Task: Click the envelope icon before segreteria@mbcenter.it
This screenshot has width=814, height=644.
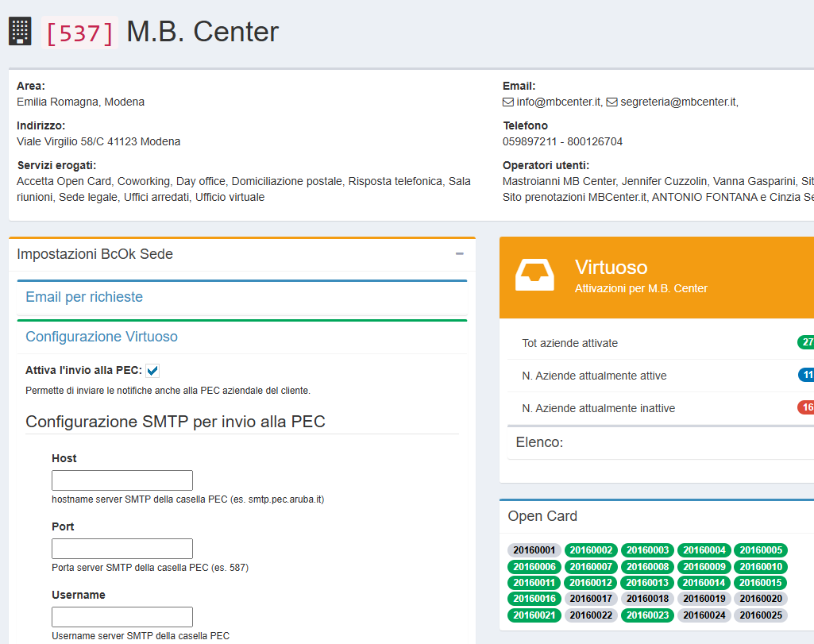Action: point(612,102)
